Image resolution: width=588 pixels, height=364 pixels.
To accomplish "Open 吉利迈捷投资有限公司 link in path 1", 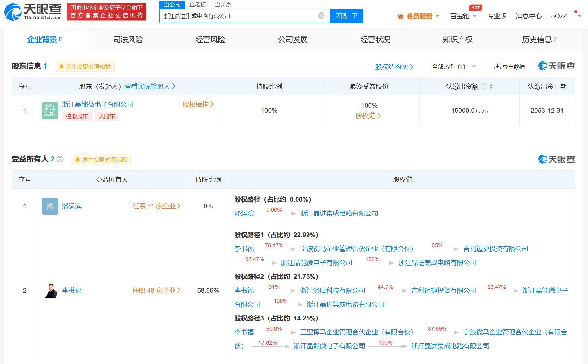I will click(x=496, y=249).
